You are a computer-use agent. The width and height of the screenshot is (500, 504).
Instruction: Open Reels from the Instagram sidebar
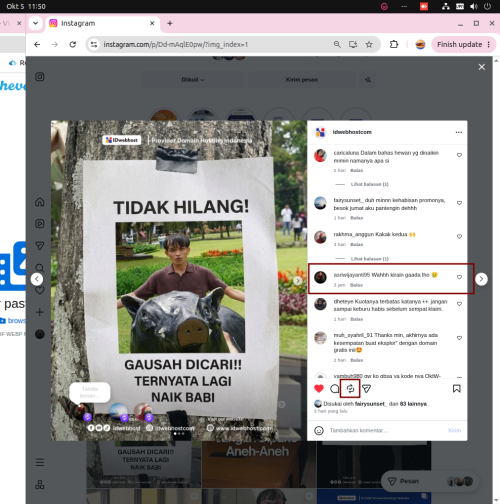pyautogui.click(x=40, y=224)
